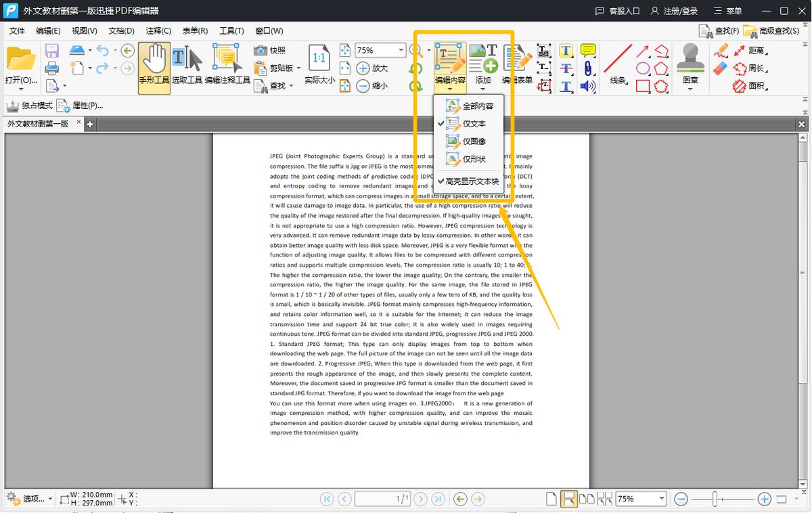Select 仅文本 checked option in dropdown

[x=474, y=124]
